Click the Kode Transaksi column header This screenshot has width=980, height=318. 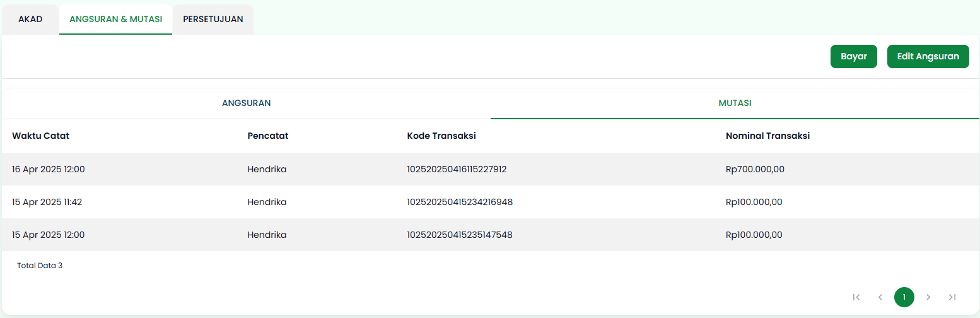point(441,136)
